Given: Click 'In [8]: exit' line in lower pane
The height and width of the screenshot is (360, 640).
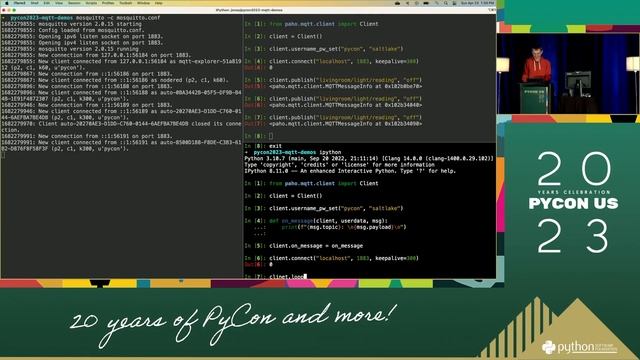Looking at the screenshot, I should tap(263, 146).
